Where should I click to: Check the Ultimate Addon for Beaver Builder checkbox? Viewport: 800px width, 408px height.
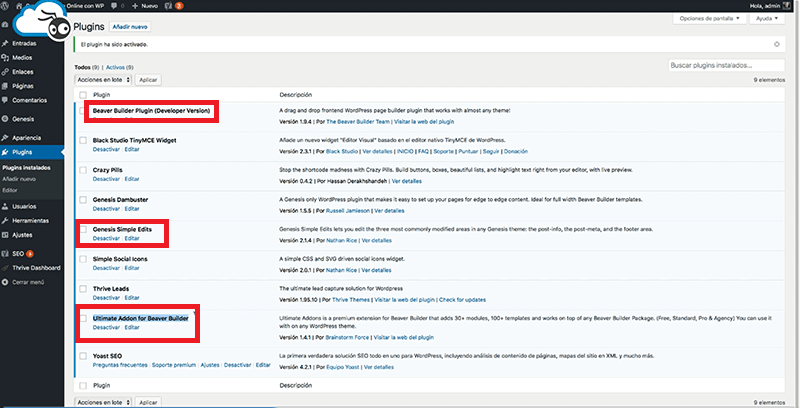[x=83, y=318]
